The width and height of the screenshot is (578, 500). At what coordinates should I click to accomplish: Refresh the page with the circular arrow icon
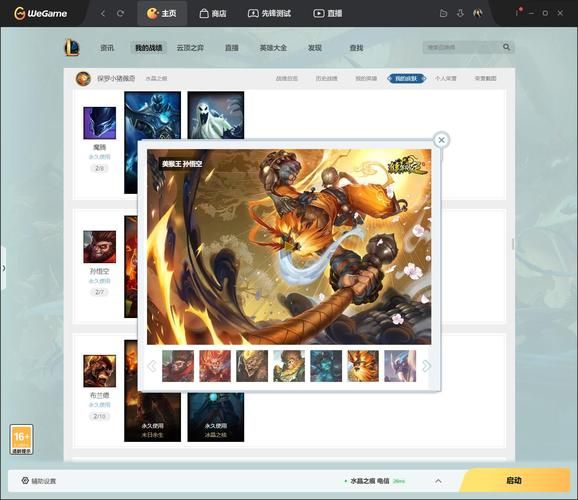coord(120,14)
